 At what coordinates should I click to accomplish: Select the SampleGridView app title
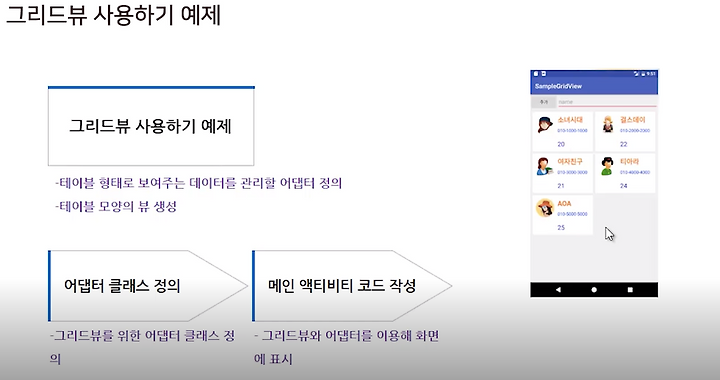tap(558, 86)
